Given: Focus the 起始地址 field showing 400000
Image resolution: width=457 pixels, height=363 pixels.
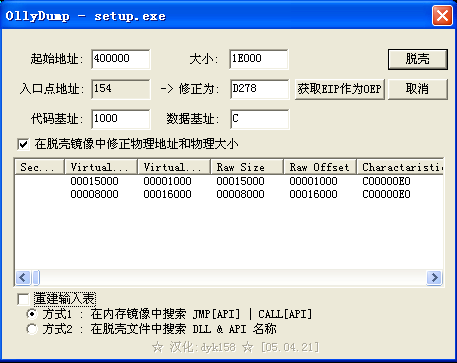Looking at the screenshot, I should [x=121, y=59].
